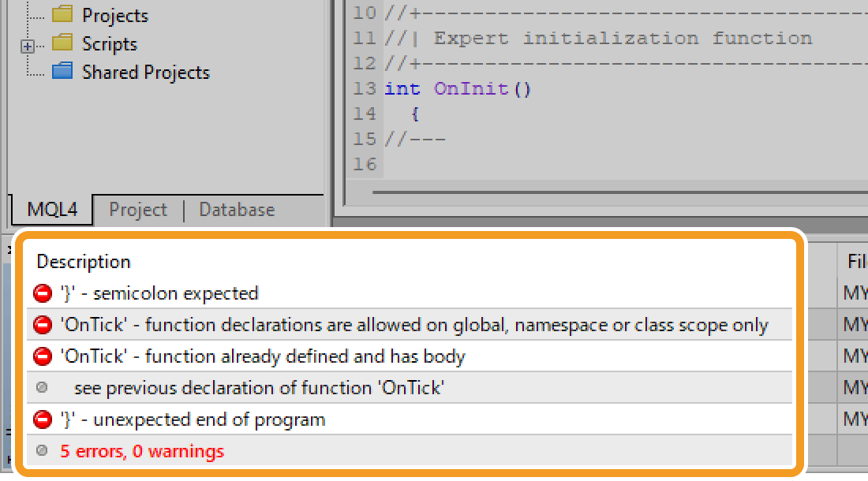The width and height of the screenshot is (868, 481).
Task: Click the Description column header
Action: 82,261
